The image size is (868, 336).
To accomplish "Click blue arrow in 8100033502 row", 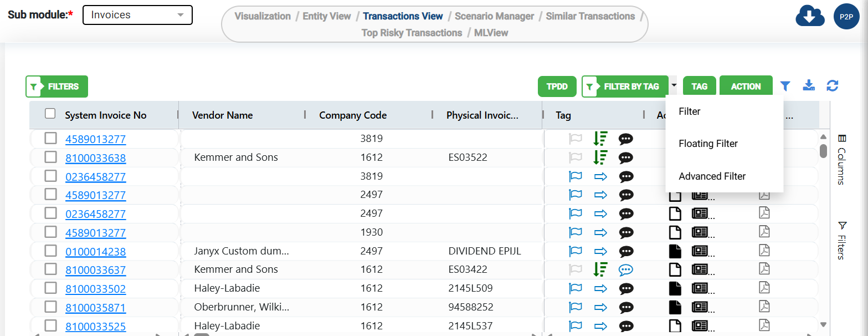I will point(601,289).
